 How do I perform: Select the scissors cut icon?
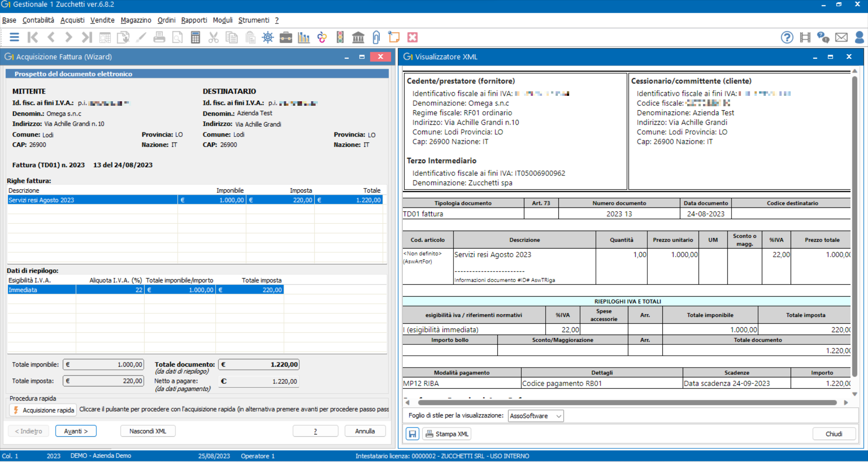(213, 37)
